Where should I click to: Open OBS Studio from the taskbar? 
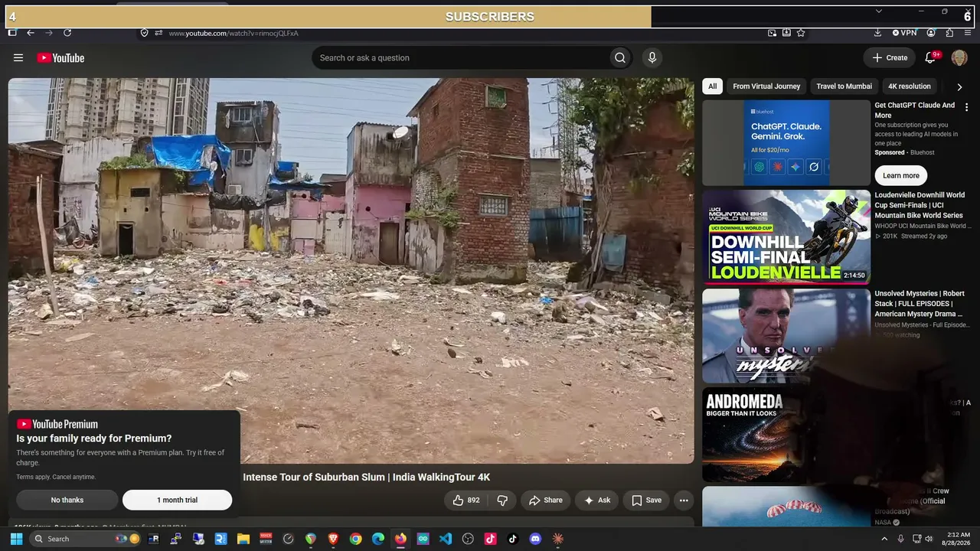[x=468, y=539]
